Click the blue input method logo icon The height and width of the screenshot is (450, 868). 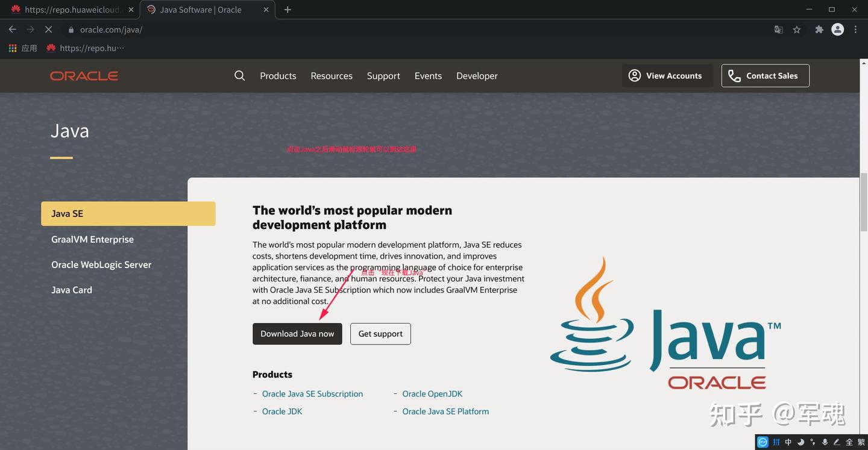(763, 442)
